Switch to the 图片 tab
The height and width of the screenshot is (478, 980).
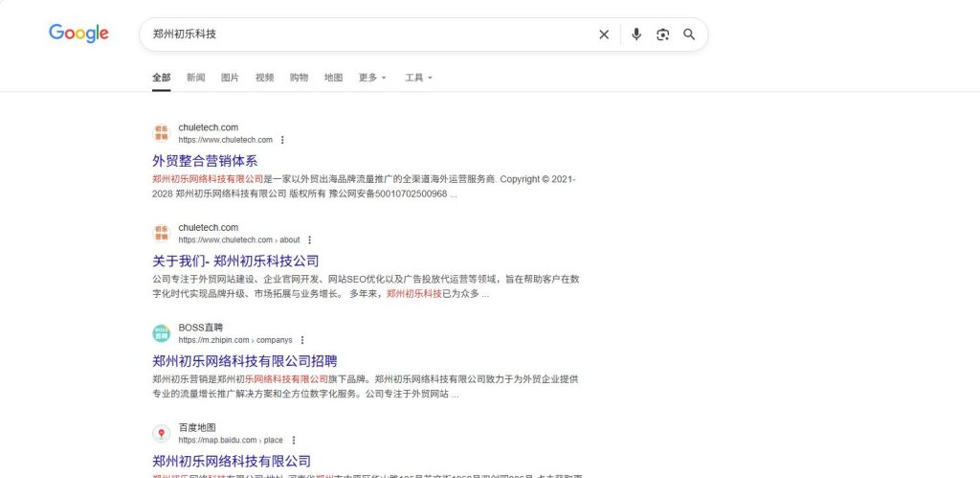(x=230, y=78)
